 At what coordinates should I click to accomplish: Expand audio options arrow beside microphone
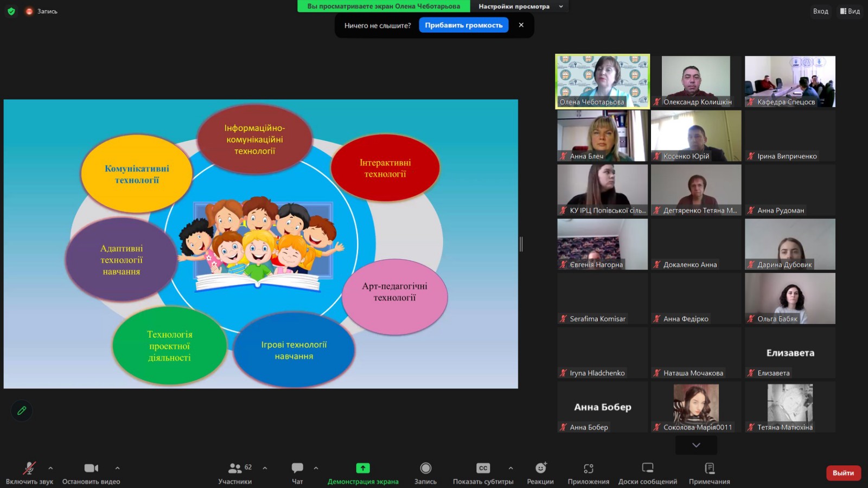click(x=50, y=468)
